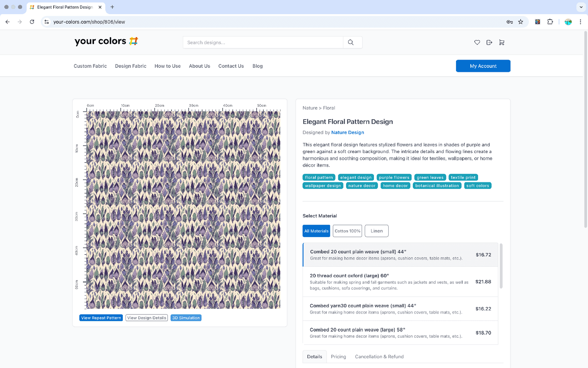Open Chrome three-dot menu
Image resolution: width=588 pixels, height=368 pixels.
click(581, 22)
